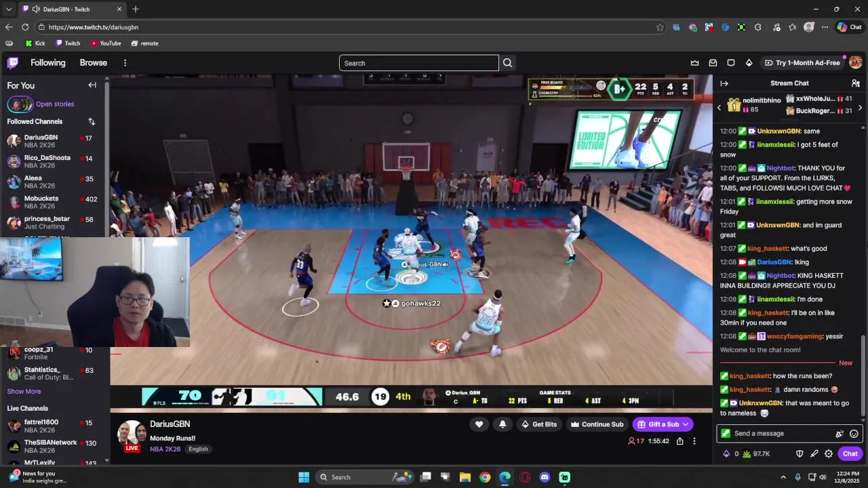
Task: Click the browser address bar URL
Action: pyautogui.click(x=94, y=27)
